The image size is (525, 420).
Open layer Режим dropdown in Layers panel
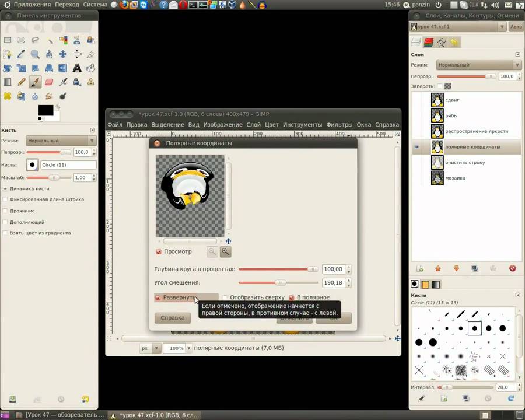(479, 65)
